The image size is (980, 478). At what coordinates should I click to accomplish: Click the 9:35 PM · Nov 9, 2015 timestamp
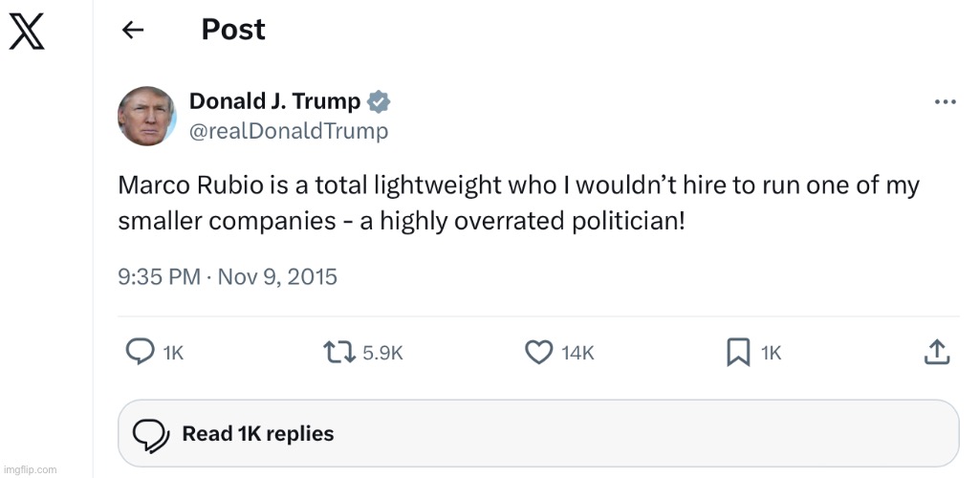pos(228,277)
